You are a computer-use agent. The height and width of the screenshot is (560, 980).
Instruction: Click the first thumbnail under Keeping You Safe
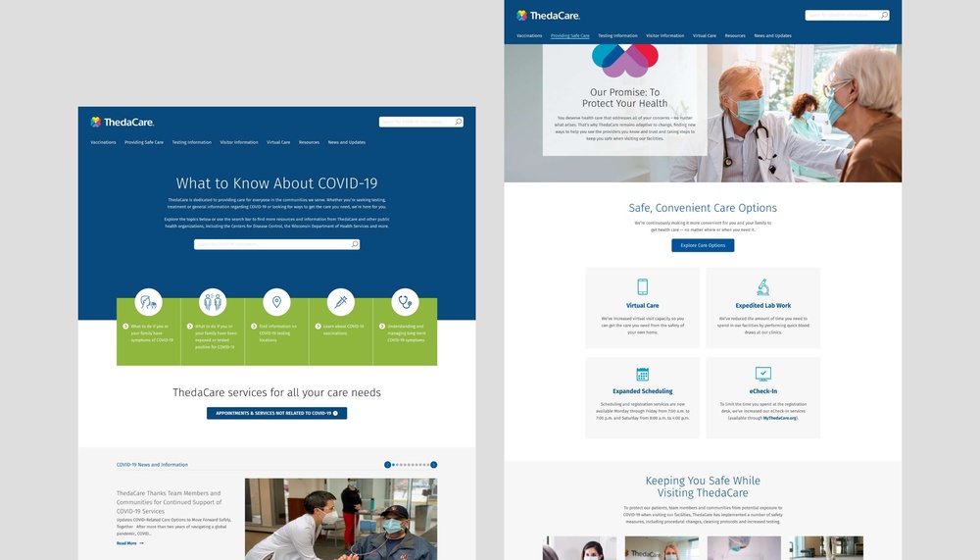tap(579, 548)
